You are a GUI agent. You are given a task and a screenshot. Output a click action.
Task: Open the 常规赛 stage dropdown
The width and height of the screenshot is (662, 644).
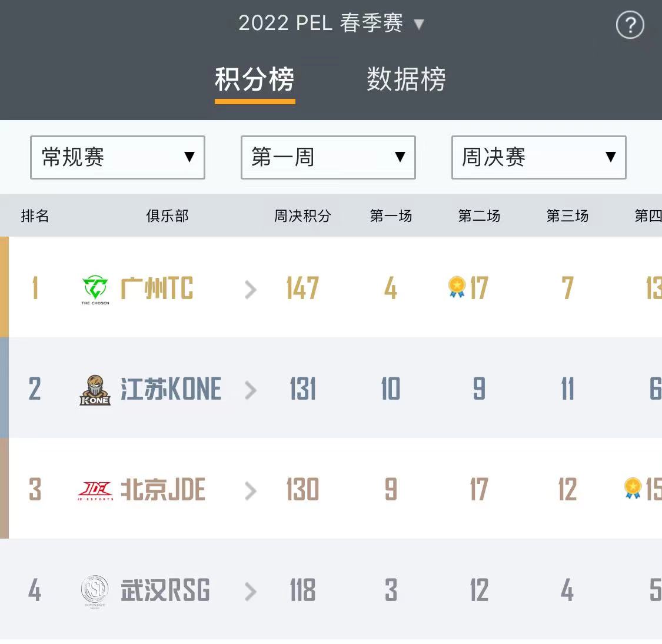(118, 157)
